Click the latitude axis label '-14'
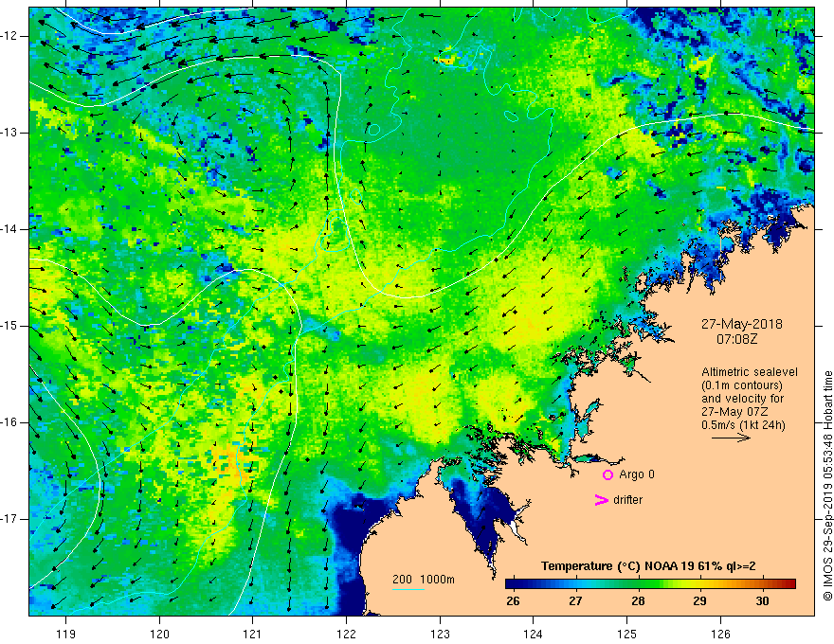Viewport: 834px width, 644px height. point(9,229)
